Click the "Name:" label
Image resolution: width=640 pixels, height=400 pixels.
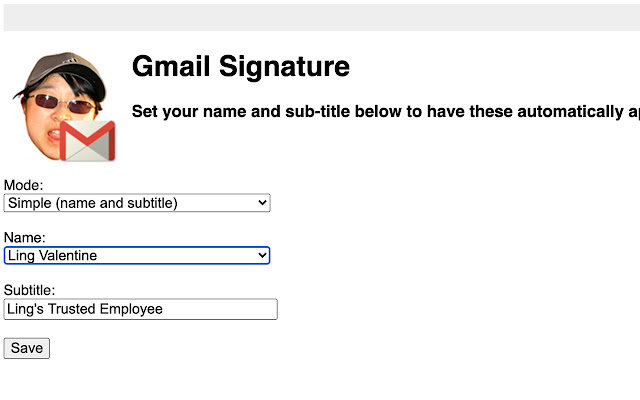(x=25, y=238)
